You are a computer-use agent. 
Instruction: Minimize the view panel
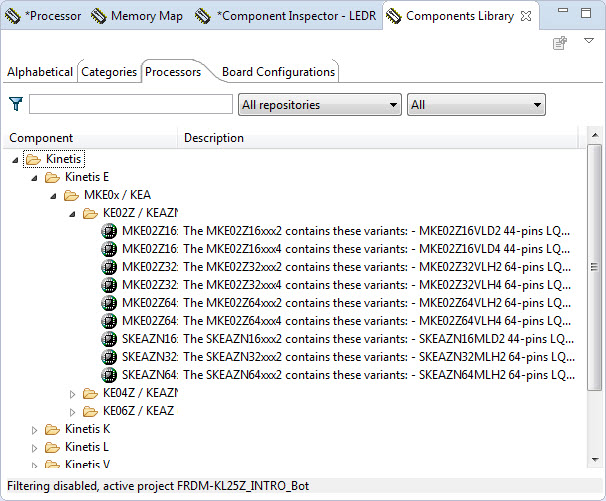point(563,12)
